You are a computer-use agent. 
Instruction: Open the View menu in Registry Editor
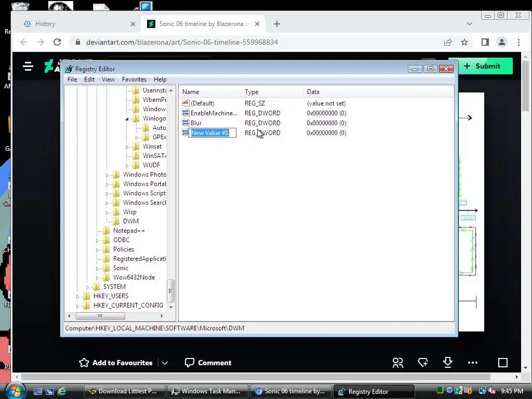coord(108,79)
